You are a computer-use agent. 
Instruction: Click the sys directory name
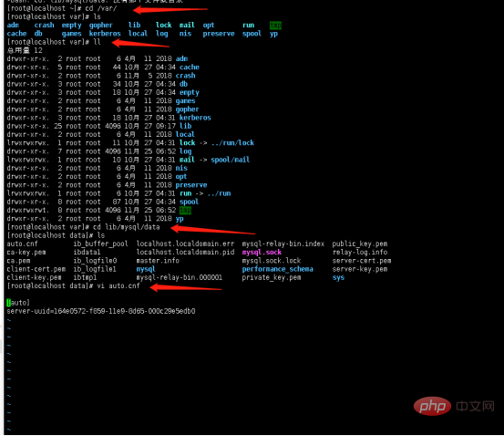point(338,277)
